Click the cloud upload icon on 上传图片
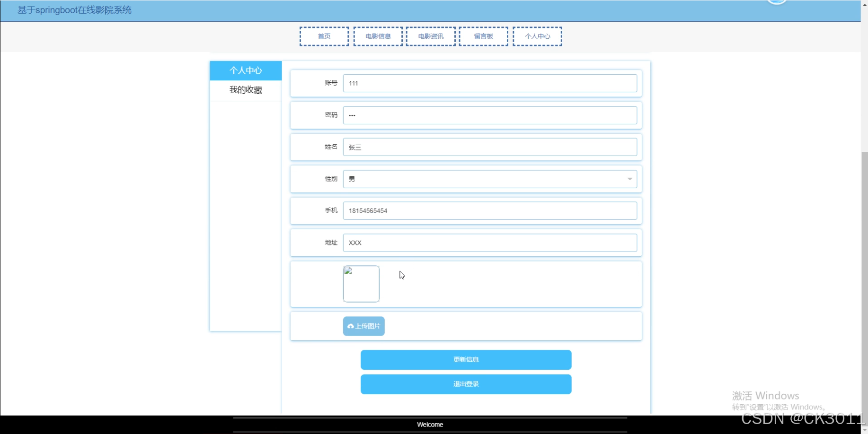Image resolution: width=868 pixels, height=434 pixels. (x=351, y=326)
